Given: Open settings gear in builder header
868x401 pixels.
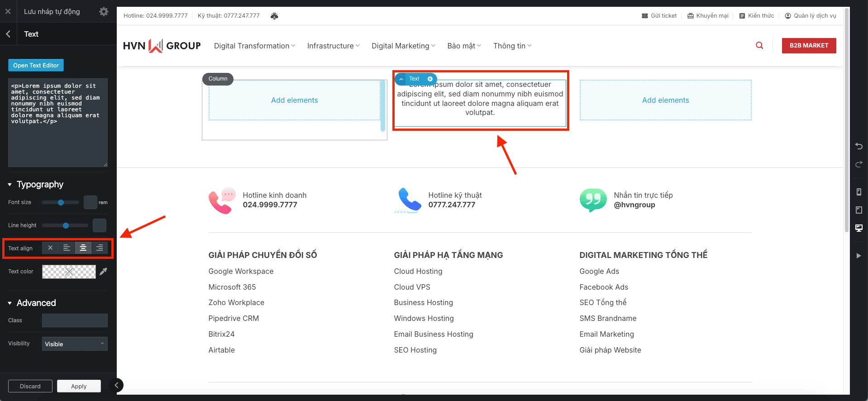Looking at the screenshot, I should pyautogui.click(x=104, y=12).
